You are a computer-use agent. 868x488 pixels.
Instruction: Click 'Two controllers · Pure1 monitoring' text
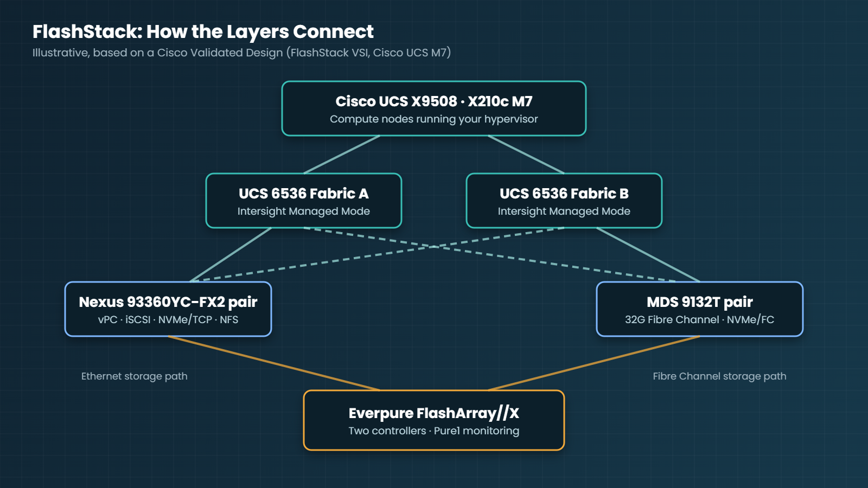click(x=434, y=431)
